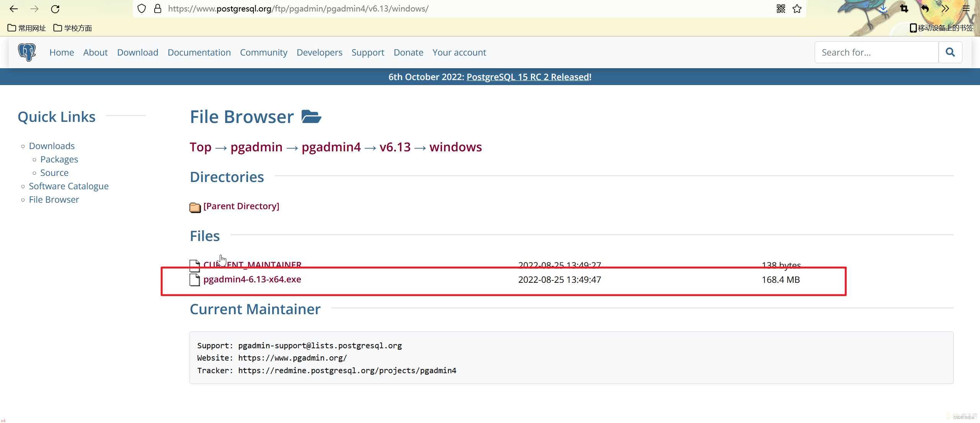Open the Community menu item
Image resolution: width=980 pixels, height=423 pixels.
[x=263, y=52]
